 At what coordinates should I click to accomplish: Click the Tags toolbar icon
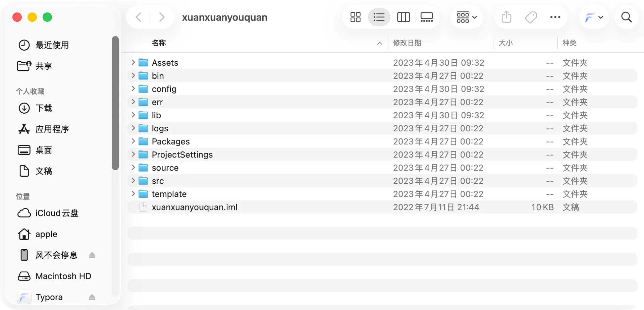tap(531, 17)
